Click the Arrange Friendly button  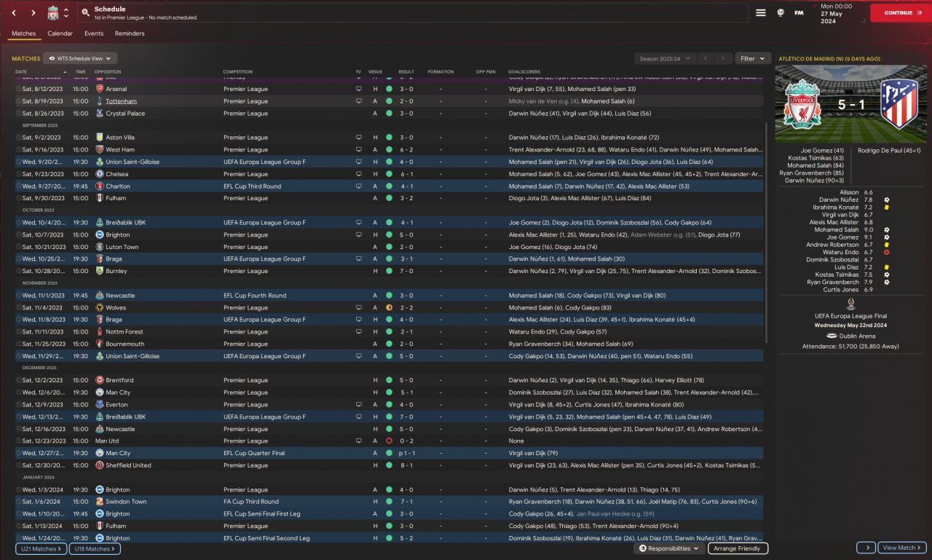click(738, 548)
